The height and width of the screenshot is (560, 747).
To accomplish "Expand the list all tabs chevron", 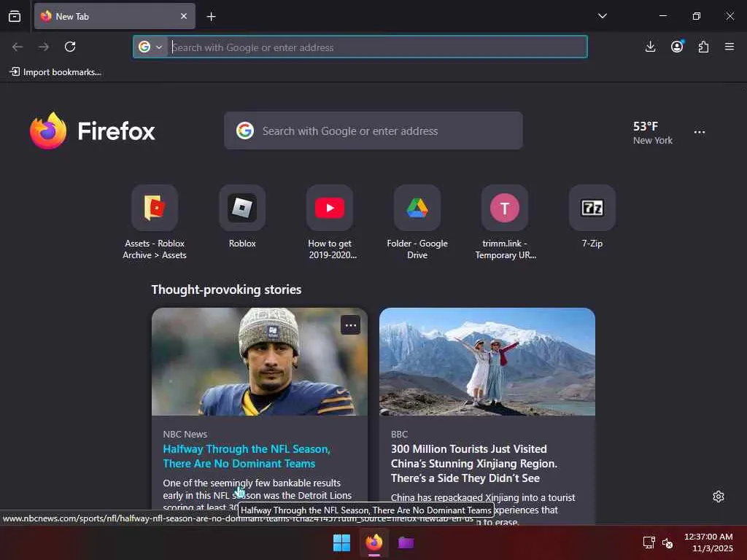I will 602,16.
